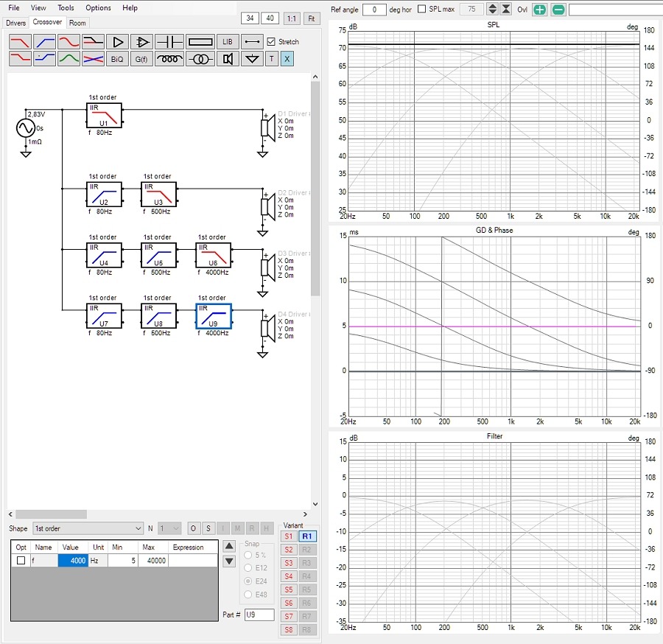
Task: Select the red low-shelf filter tool
Action: (x=20, y=59)
